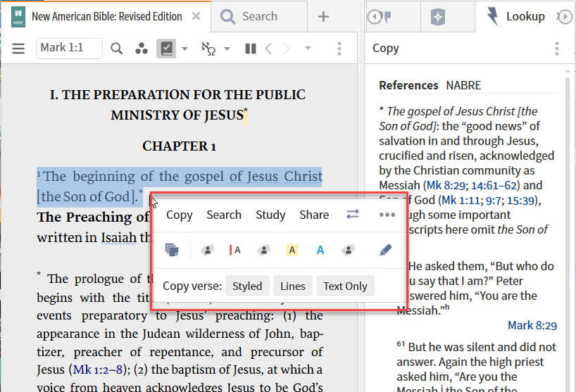Click Copy in the Lookup panel toolbar
This screenshot has width=576, height=392.
point(385,49)
